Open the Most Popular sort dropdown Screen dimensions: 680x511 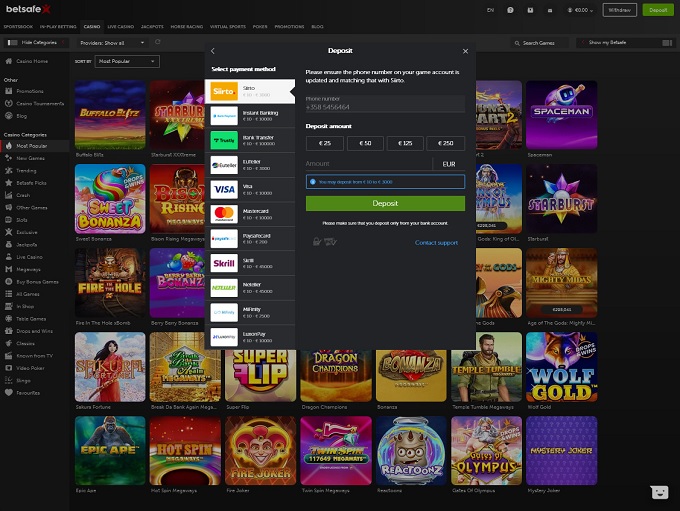126,62
